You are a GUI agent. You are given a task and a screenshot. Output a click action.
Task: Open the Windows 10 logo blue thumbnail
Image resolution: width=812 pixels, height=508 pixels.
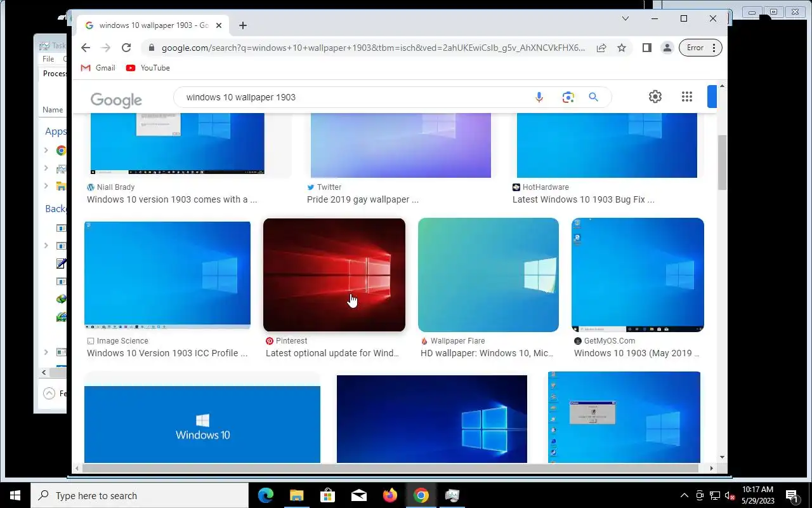[x=202, y=424]
